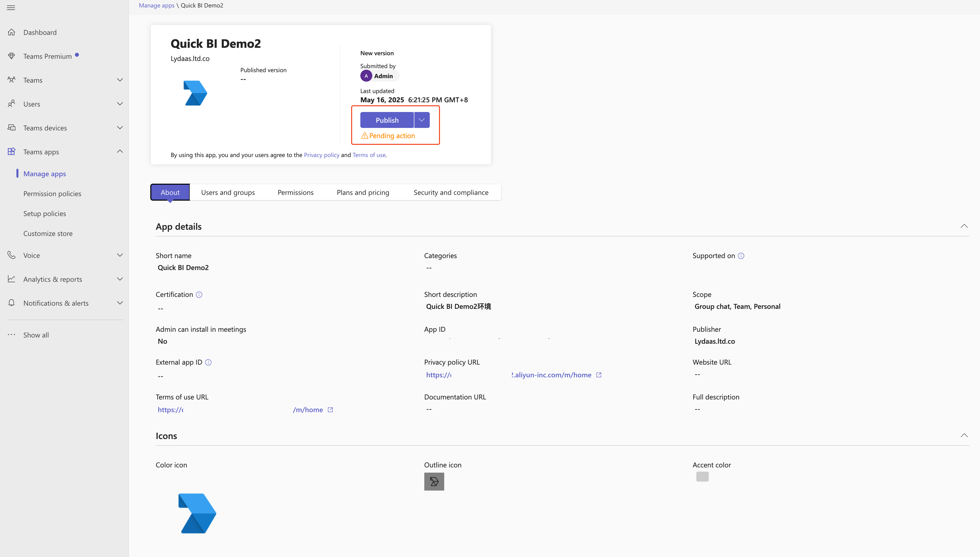Click the Certification info icon
The image size is (980, 557).
[x=199, y=295]
